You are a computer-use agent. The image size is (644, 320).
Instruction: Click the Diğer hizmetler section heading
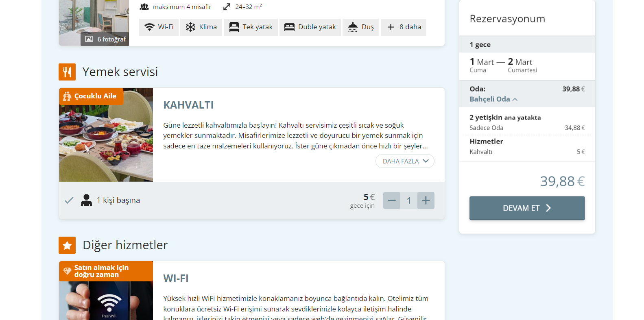pos(125,245)
